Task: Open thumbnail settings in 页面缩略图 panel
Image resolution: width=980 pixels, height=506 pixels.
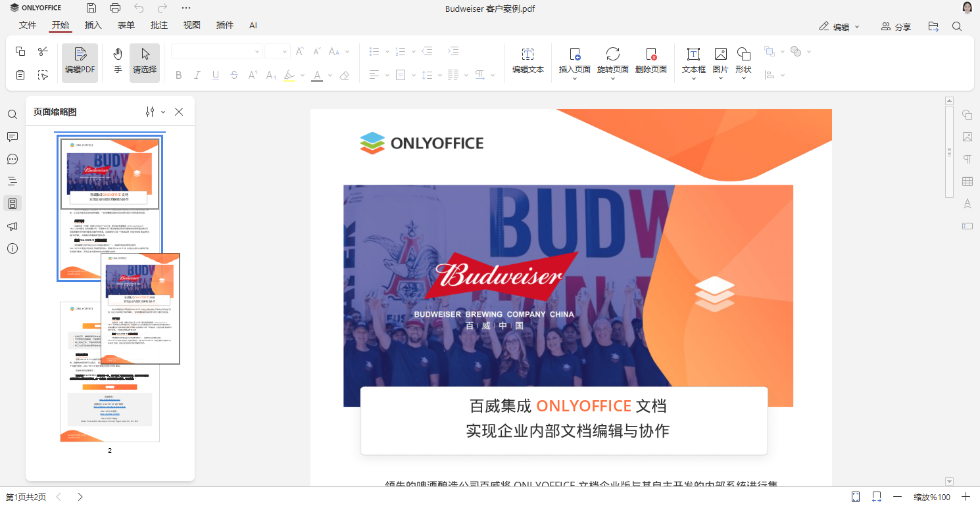Action: click(155, 112)
